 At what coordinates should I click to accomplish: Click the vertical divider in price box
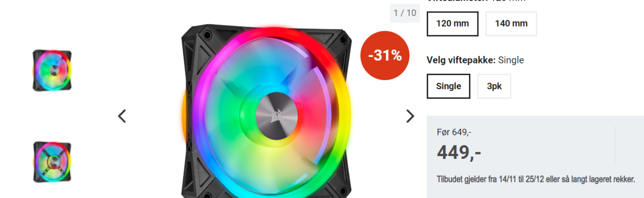click(x=615, y=146)
